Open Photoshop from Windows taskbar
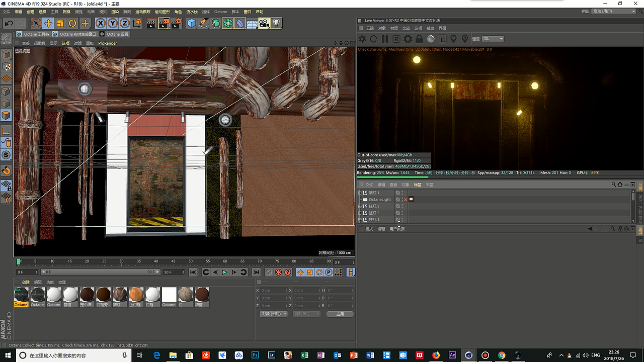The height and width of the screenshot is (362, 644). pos(255,355)
